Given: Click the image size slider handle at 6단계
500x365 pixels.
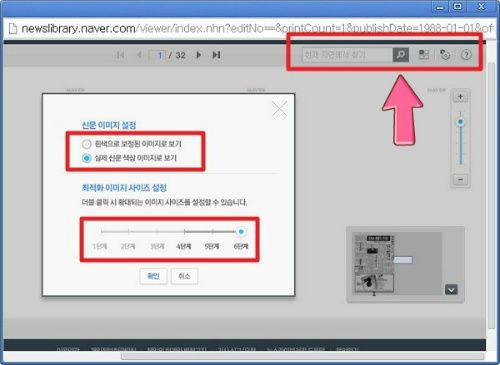Looking at the screenshot, I should click(241, 231).
